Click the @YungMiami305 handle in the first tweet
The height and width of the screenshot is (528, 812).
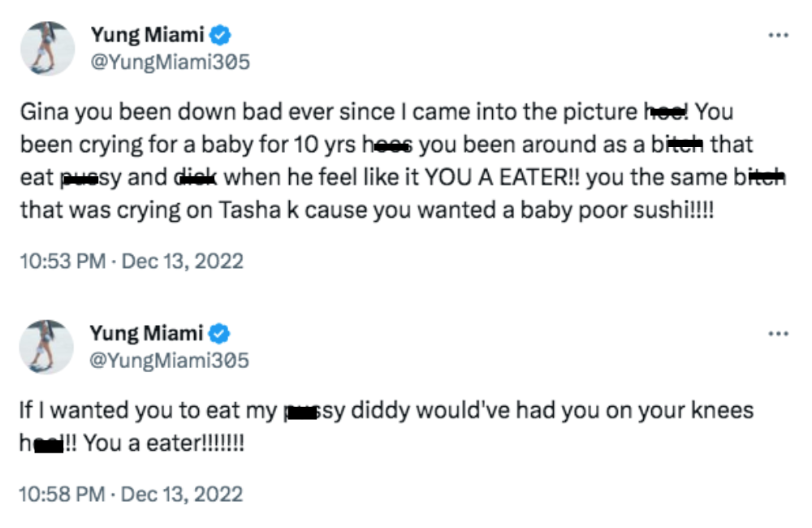168,62
